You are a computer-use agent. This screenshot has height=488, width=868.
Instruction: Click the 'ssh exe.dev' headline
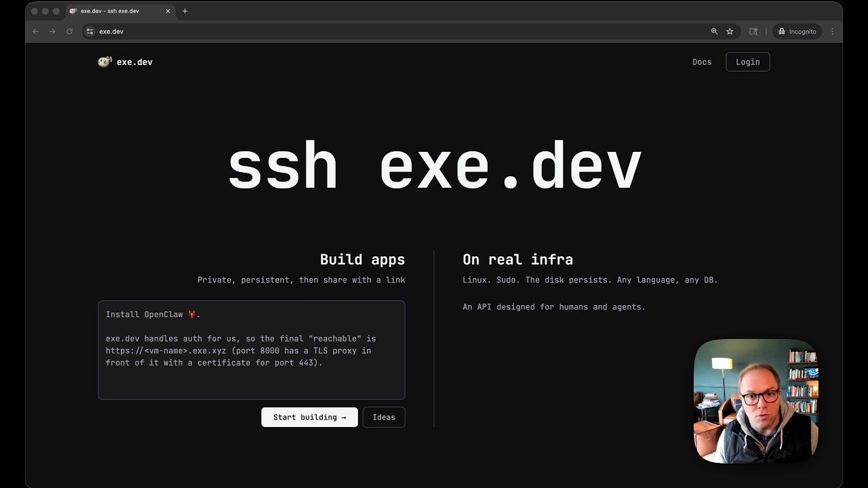[x=434, y=166]
